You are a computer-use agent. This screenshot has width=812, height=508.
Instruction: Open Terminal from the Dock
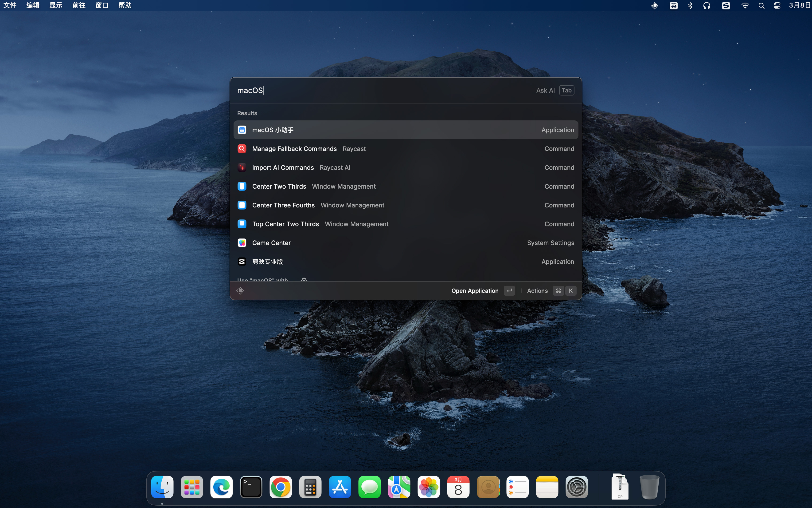tap(251, 487)
